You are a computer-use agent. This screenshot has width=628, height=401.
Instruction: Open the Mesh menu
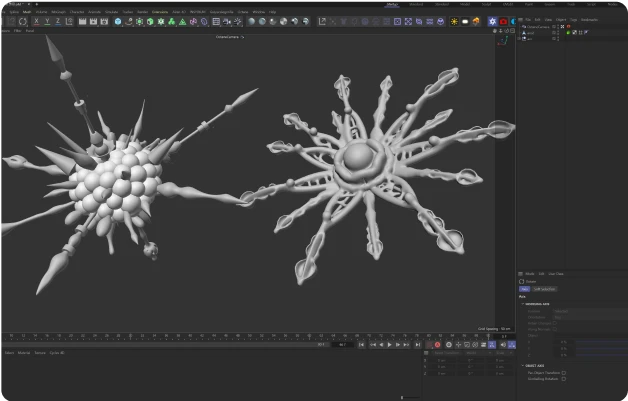point(27,12)
